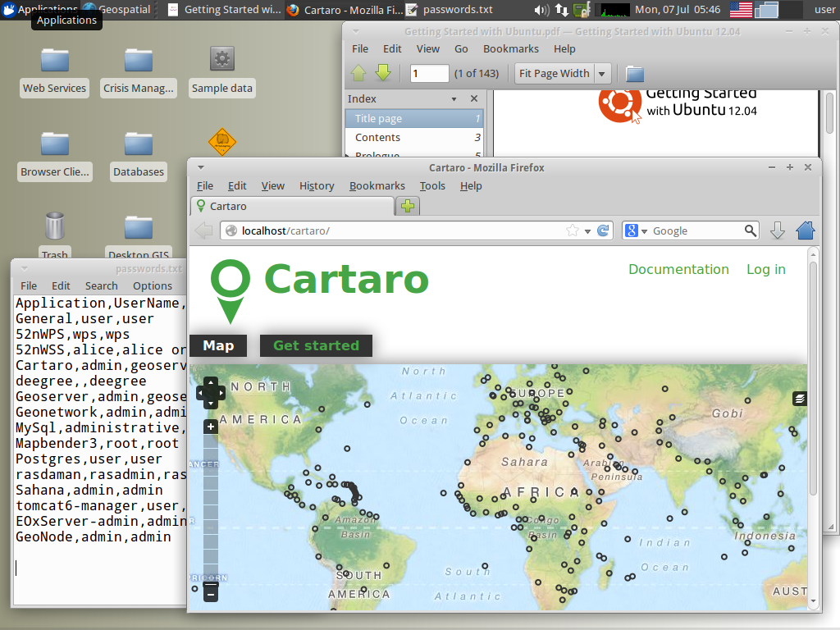
Task: Click the US flag keyboard layout indicator
Action: point(741,10)
